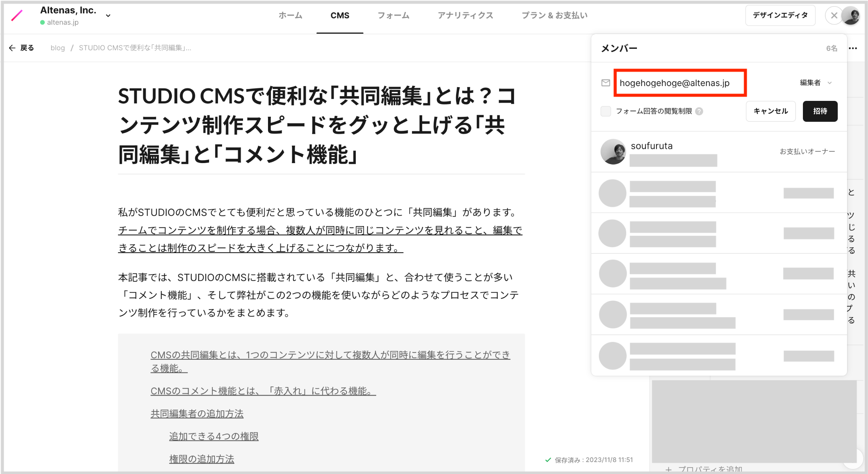Click the メンバー panel heading
The height and width of the screenshot is (474, 868).
[619, 48]
